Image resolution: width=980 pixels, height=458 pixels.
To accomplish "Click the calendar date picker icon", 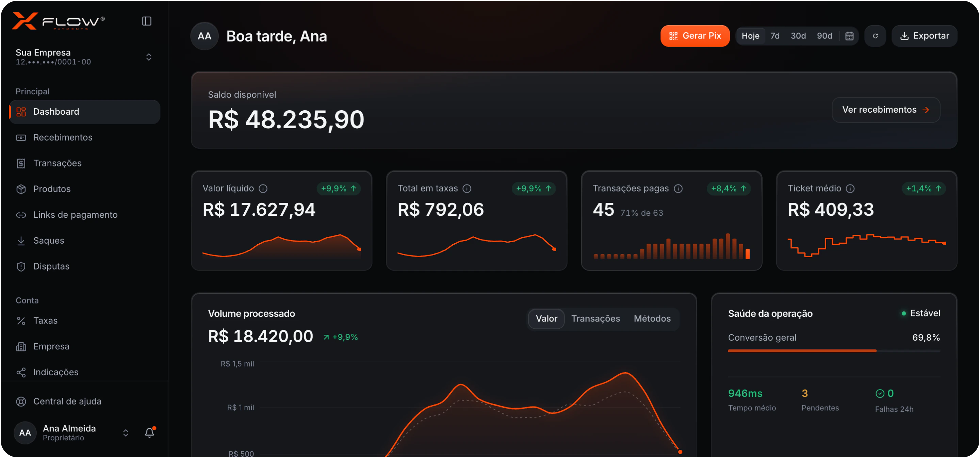I will 849,36.
